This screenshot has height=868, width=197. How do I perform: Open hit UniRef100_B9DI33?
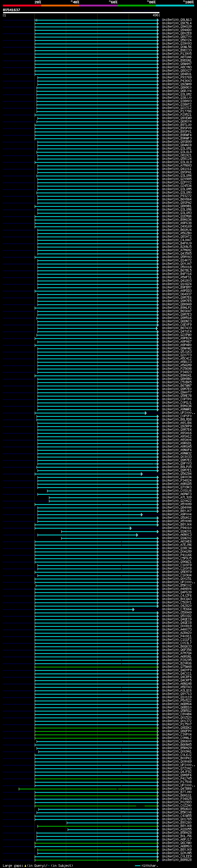(x=177, y=50)
